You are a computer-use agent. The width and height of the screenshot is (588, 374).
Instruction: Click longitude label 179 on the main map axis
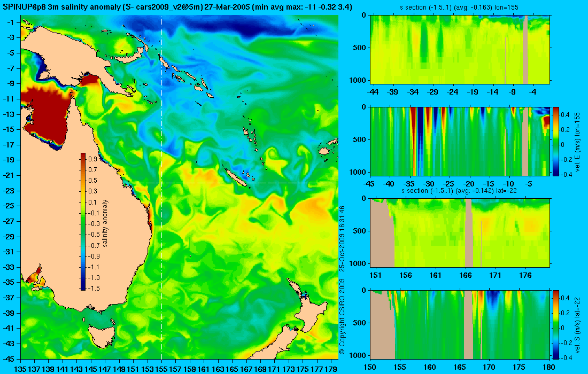pyautogui.click(x=331, y=369)
